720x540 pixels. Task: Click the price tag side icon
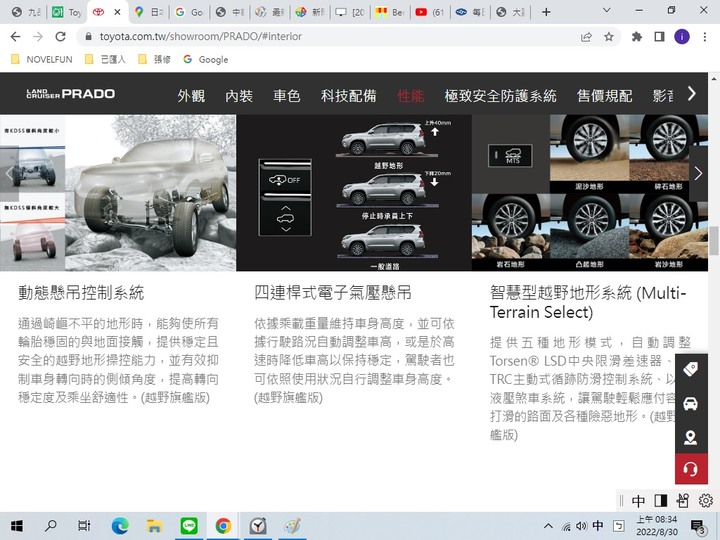pos(691,369)
